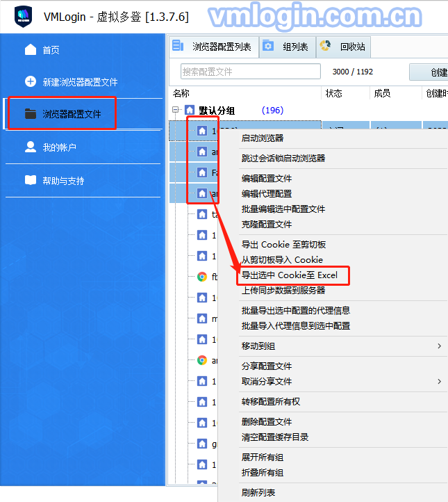Select 编辑代理配置 menu entry
This screenshot has width=448, height=502.
point(267,194)
